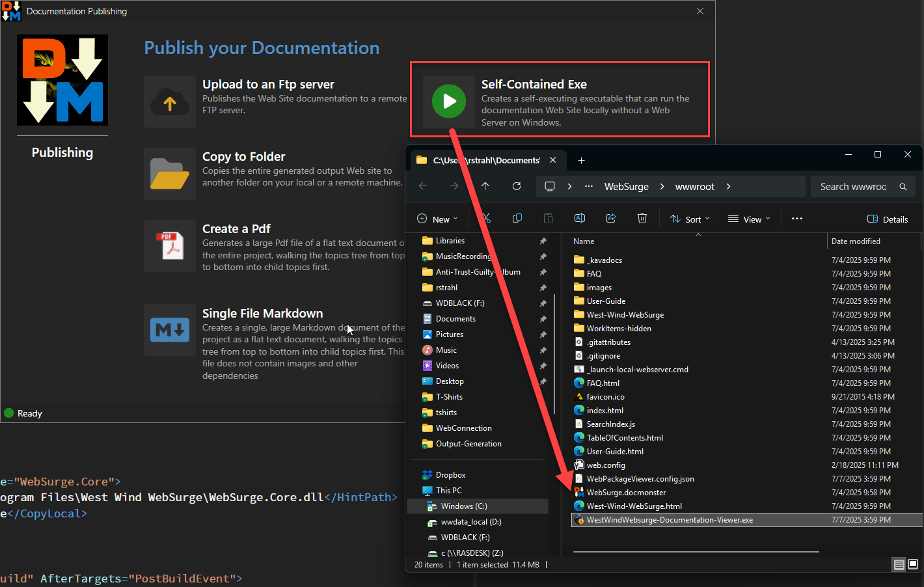Select wwdata_local (D:) drive
This screenshot has width=924, height=587.
click(471, 522)
